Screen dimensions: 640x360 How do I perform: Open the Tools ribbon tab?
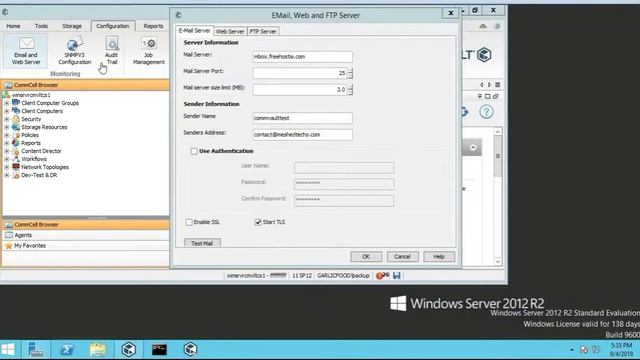click(41, 26)
